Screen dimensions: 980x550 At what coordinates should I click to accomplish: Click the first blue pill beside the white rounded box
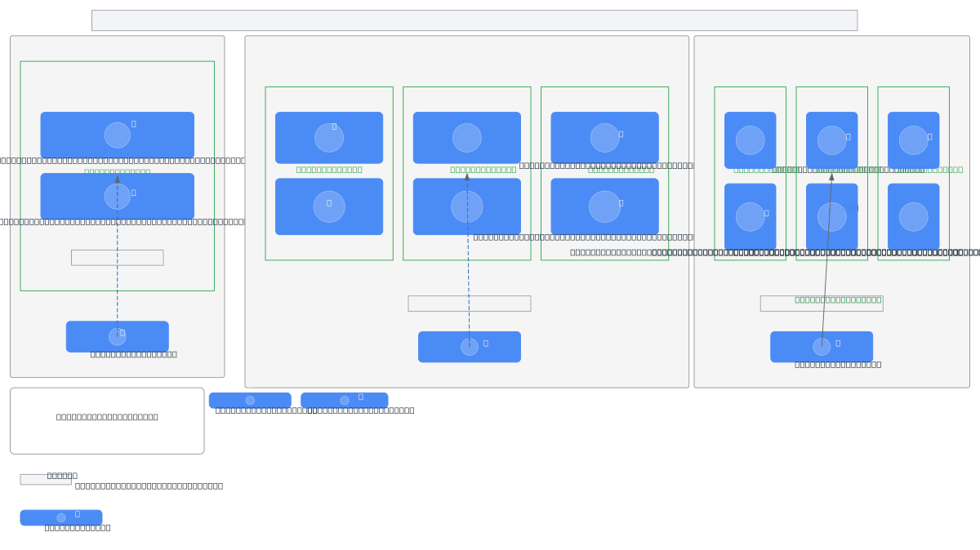pyautogui.click(x=250, y=401)
